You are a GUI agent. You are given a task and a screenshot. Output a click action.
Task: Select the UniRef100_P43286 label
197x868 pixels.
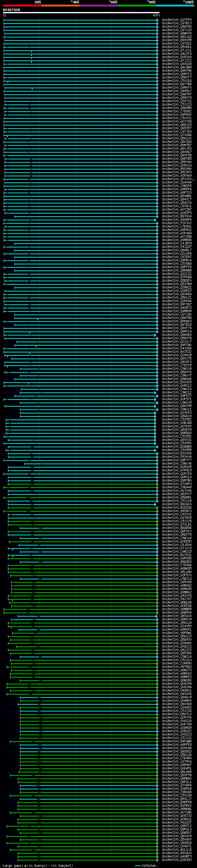[x=177, y=349]
